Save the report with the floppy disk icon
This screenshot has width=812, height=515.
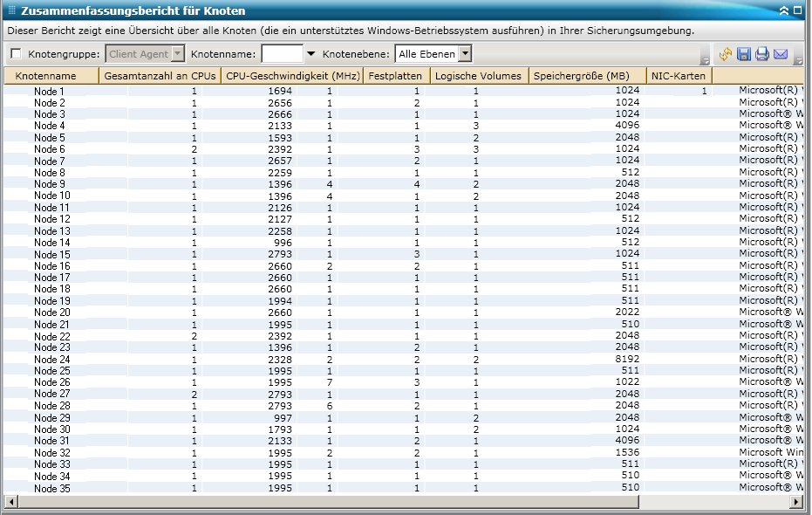coord(744,55)
